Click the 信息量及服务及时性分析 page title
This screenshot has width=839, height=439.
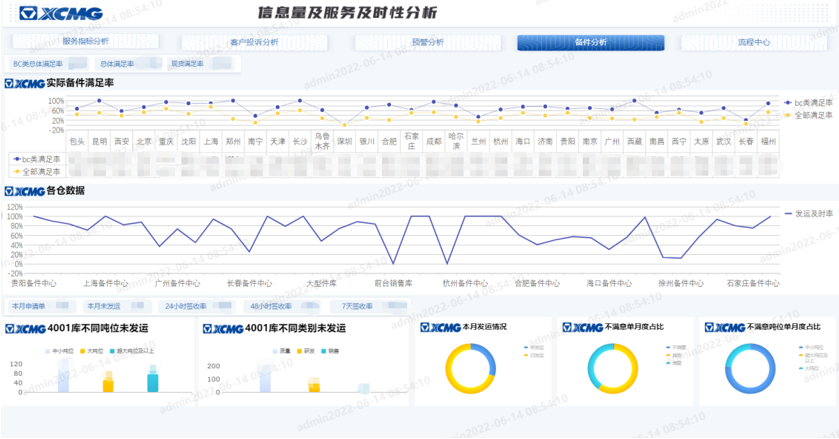(347, 13)
